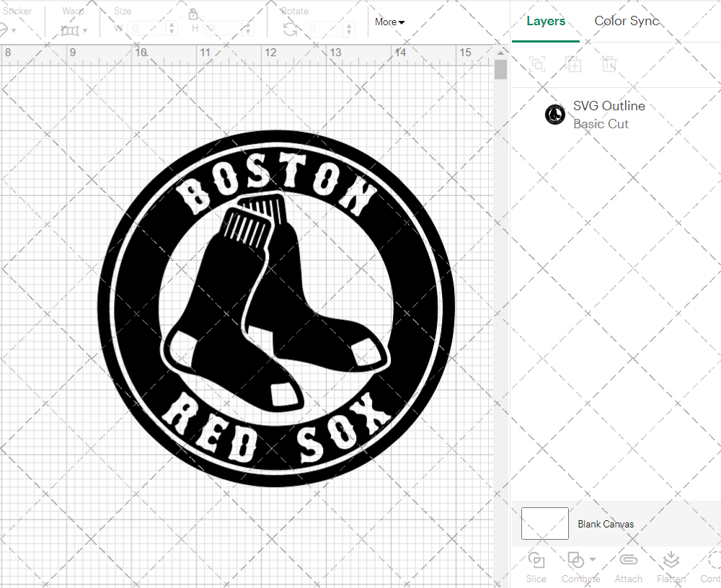Click the SVG Outline layer thumbnail
The height and width of the screenshot is (588, 721).
555,115
